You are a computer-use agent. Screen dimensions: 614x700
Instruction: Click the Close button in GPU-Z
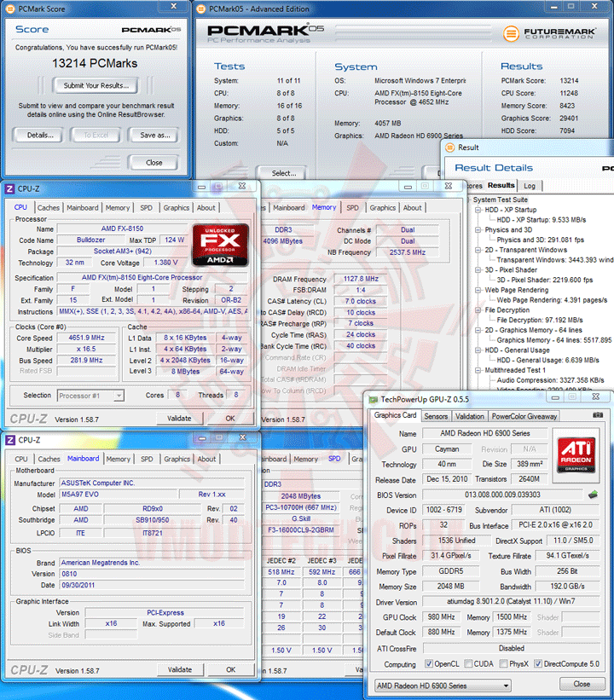(x=582, y=684)
